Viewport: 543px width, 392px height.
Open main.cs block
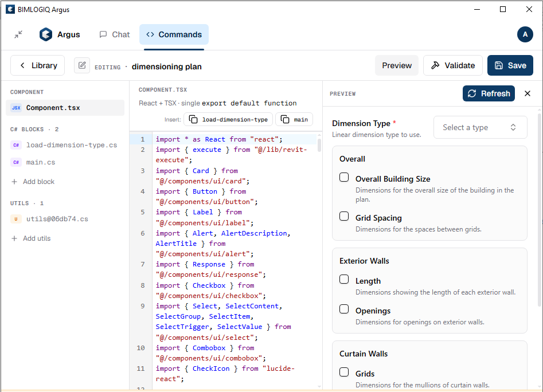click(65, 162)
